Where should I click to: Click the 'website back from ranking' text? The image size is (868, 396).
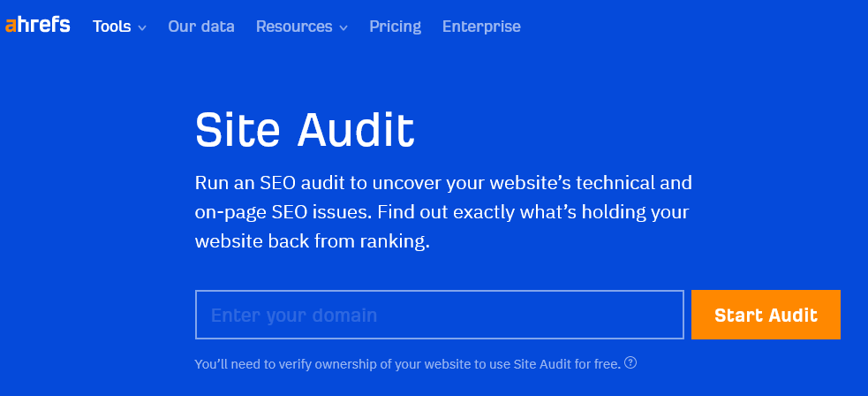(312, 241)
